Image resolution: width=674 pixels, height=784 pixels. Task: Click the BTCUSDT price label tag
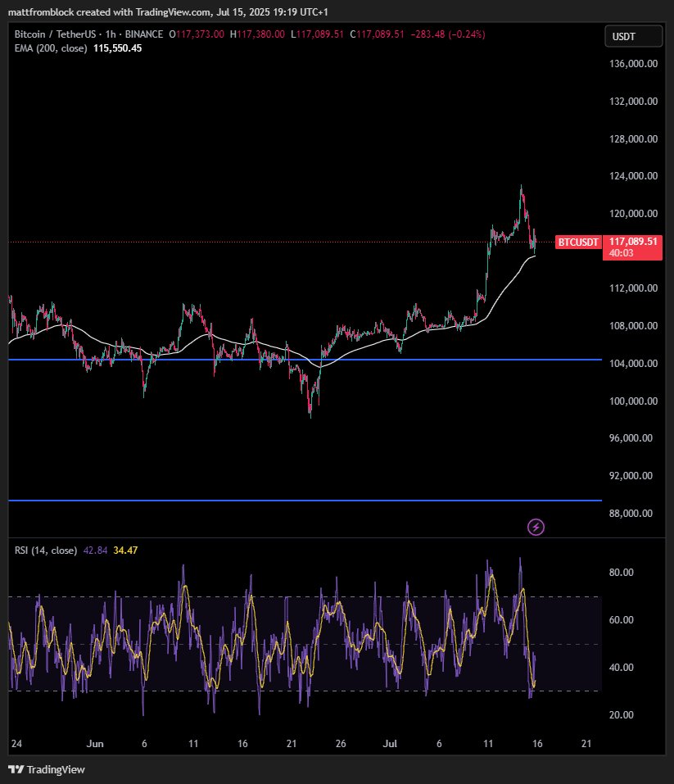(x=578, y=242)
